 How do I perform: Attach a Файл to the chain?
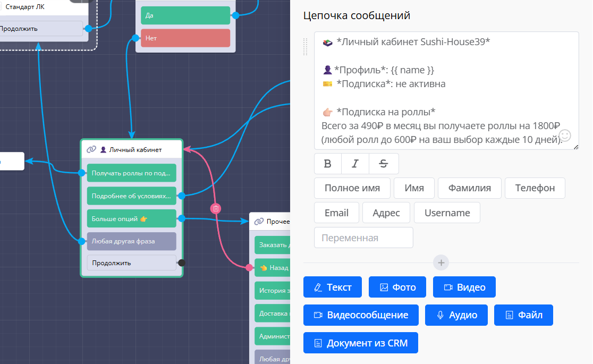[x=523, y=315]
